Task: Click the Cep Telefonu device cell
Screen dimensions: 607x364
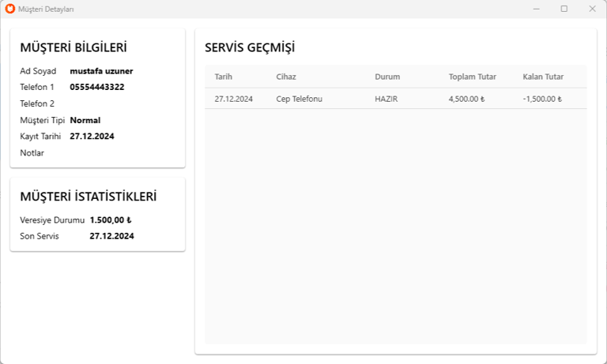Action: 300,99
